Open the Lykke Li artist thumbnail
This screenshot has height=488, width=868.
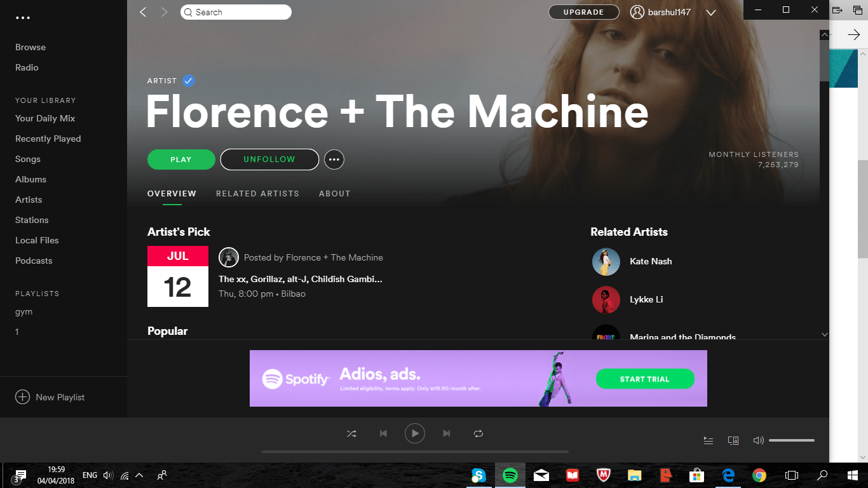click(606, 299)
